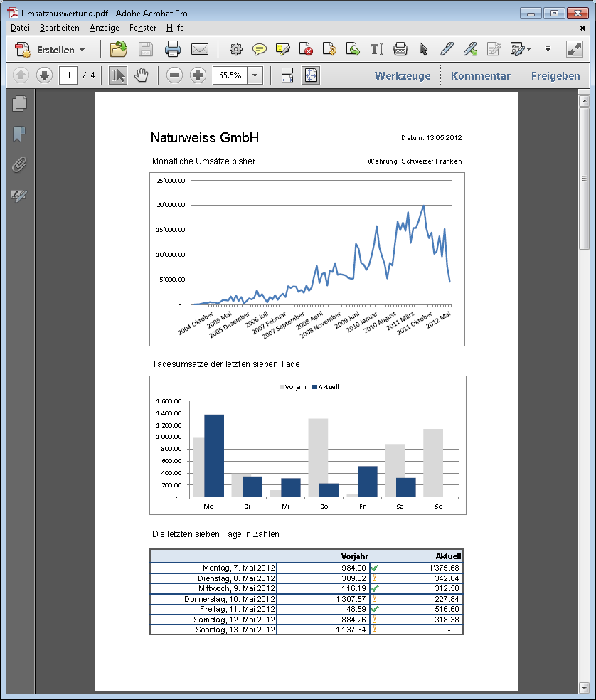Expand the Erstellen dropdown arrow
The image size is (596, 700).
[x=82, y=50]
